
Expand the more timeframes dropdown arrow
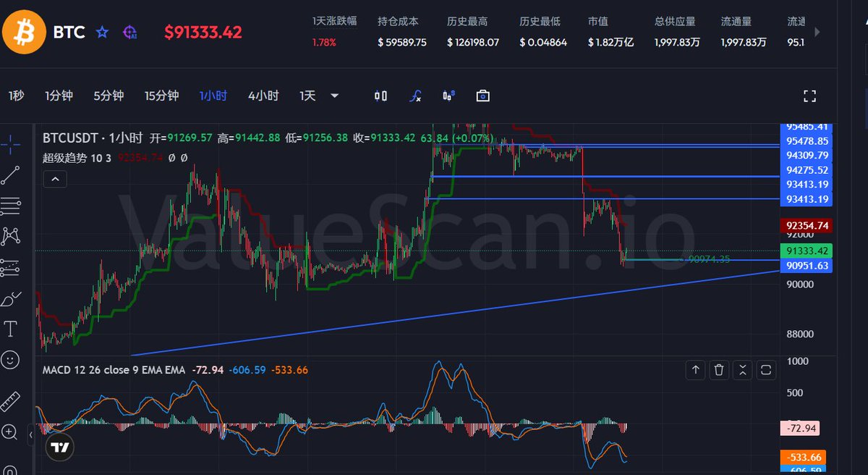coord(334,96)
